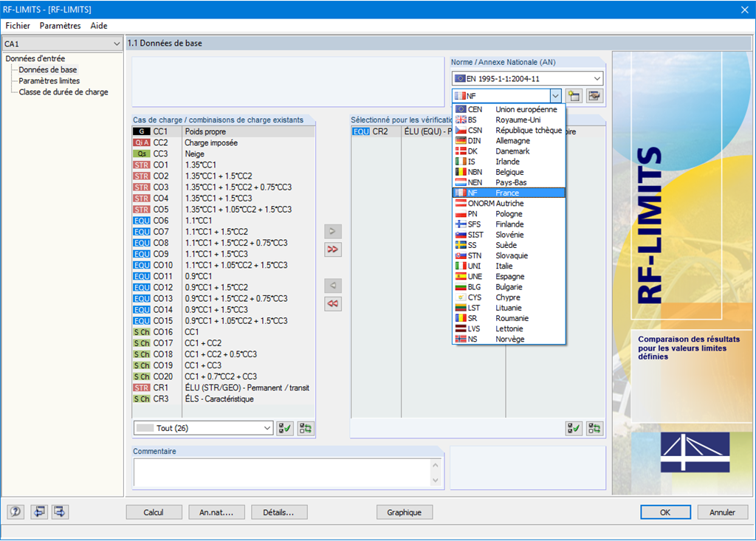Go to previous module window icon

click(38, 511)
